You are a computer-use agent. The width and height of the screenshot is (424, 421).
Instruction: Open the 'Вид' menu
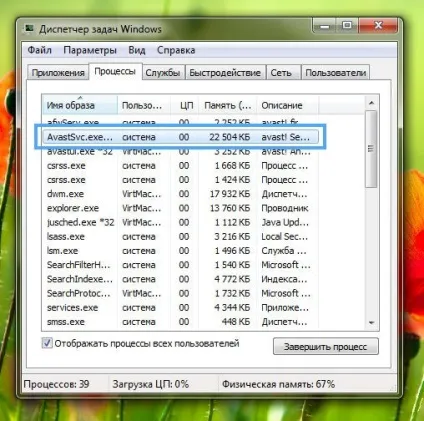point(137,50)
